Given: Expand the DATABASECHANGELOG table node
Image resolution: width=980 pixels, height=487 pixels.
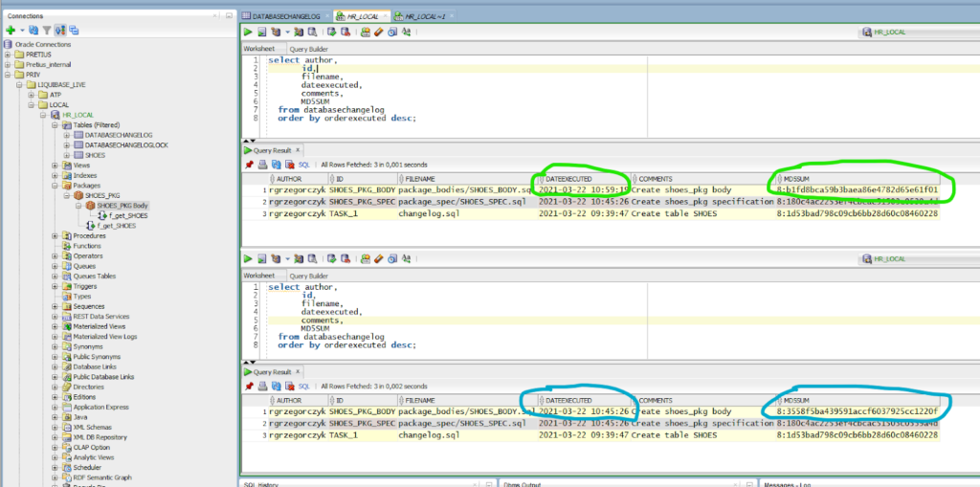Looking at the screenshot, I should [67, 135].
